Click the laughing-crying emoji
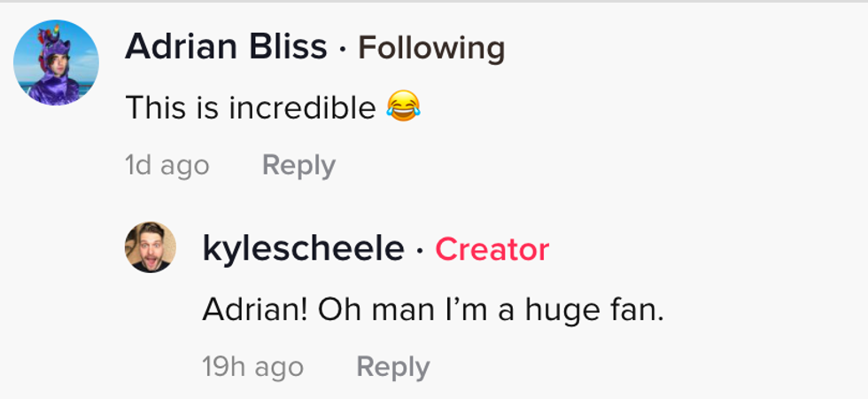 click(x=403, y=107)
